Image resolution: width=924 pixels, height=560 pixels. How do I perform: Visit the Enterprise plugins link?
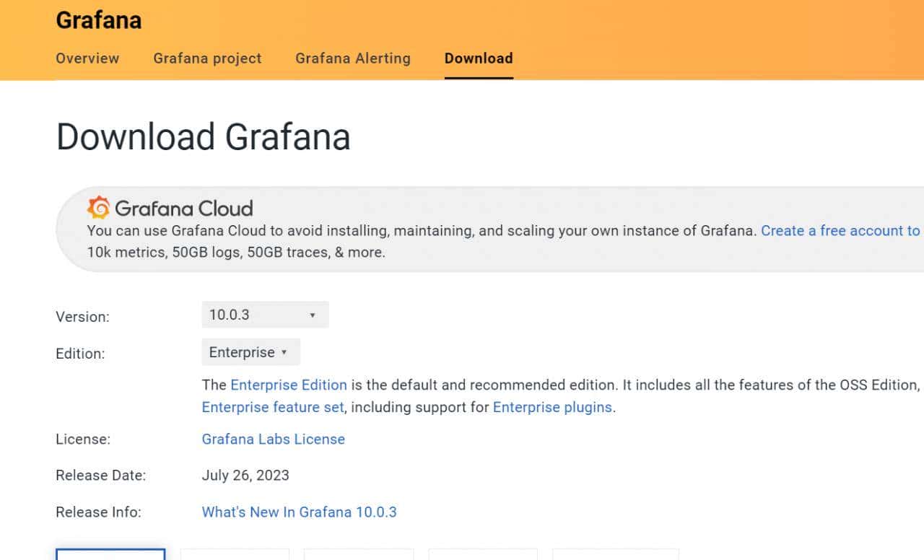coord(552,407)
